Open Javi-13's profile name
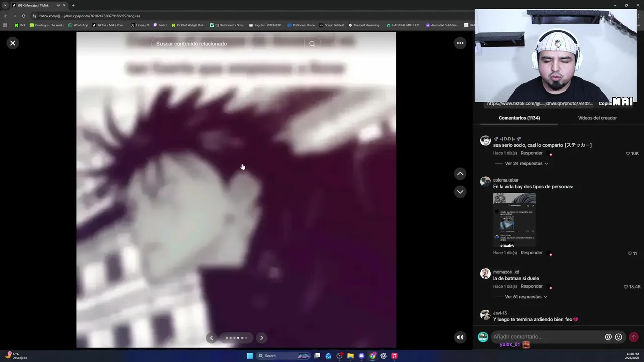 point(500,313)
